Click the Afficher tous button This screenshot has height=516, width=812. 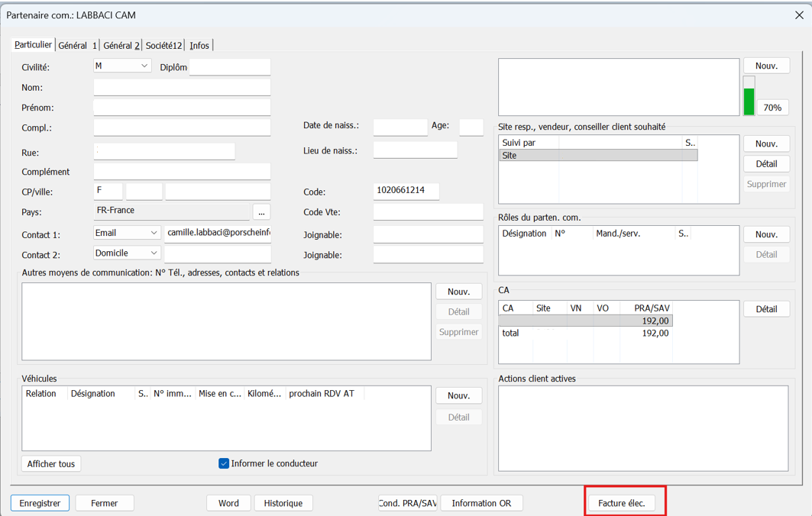click(x=50, y=464)
